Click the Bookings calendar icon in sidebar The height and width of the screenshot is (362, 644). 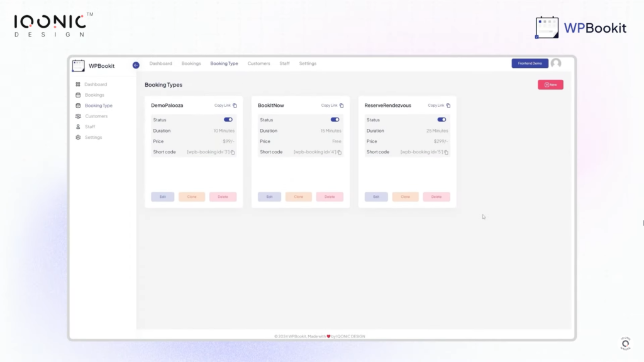78,95
